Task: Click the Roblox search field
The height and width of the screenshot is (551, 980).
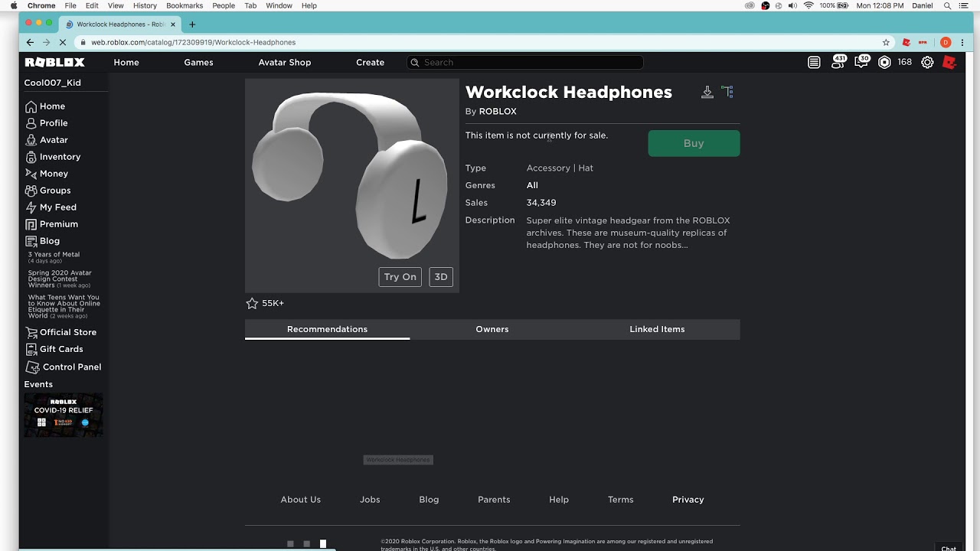Action: pos(524,63)
